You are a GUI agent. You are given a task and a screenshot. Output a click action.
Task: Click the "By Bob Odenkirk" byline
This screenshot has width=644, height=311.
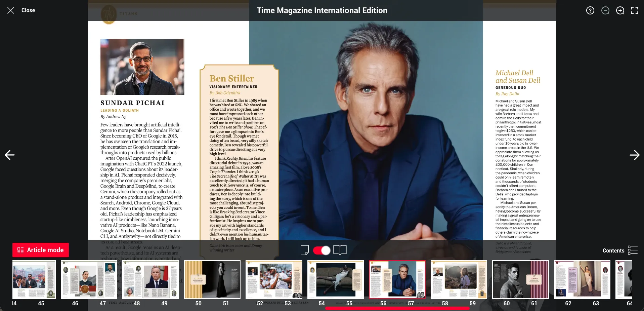point(225,93)
